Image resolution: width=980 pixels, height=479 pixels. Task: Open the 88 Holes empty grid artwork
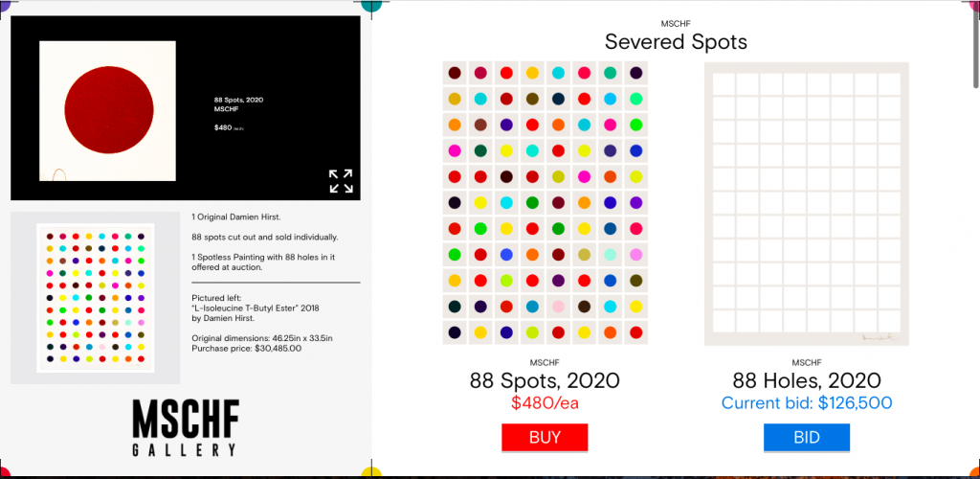tap(809, 202)
